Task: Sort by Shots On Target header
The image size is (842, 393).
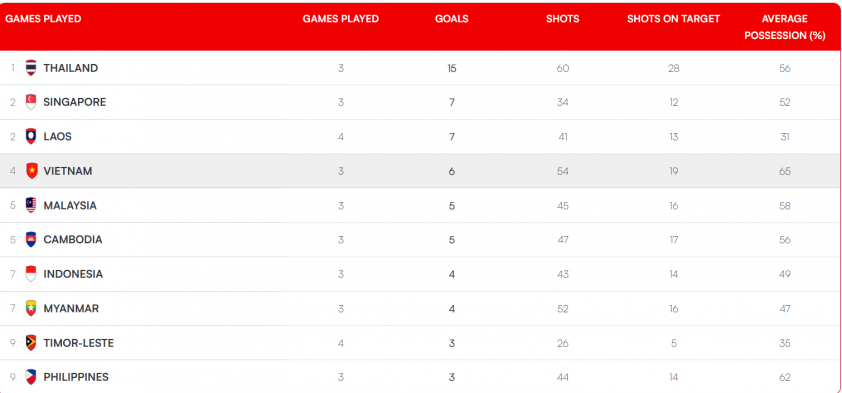Action: pyautogui.click(x=673, y=19)
